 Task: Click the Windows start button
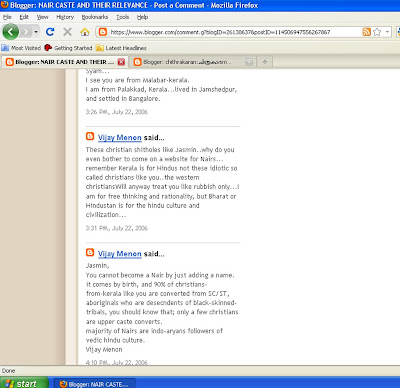click(x=24, y=383)
